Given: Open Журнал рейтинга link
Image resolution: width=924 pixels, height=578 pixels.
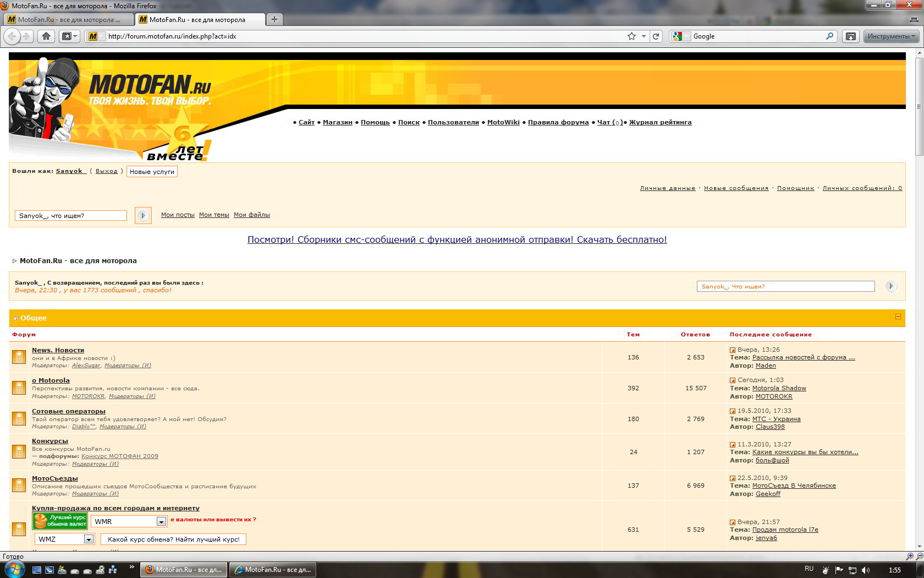Looking at the screenshot, I should 660,122.
